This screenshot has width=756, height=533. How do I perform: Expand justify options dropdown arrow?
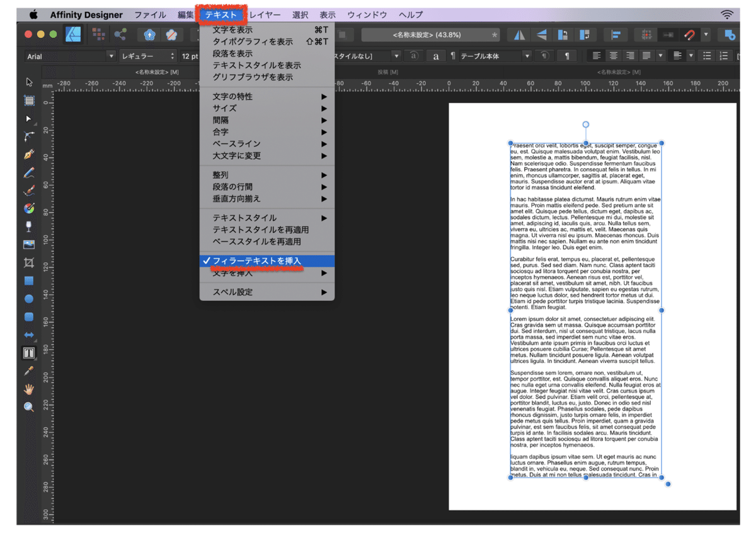coord(660,56)
